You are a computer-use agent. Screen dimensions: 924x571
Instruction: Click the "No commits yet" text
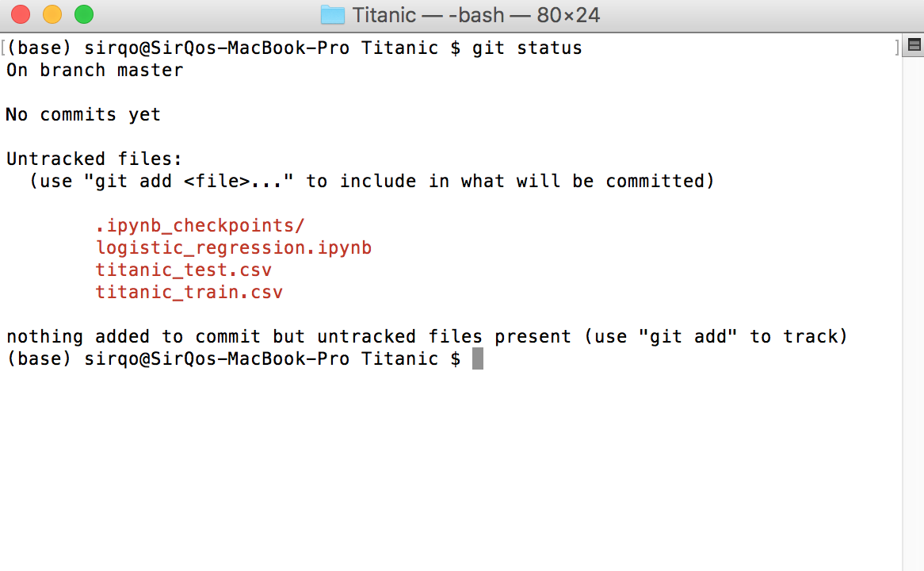click(83, 114)
